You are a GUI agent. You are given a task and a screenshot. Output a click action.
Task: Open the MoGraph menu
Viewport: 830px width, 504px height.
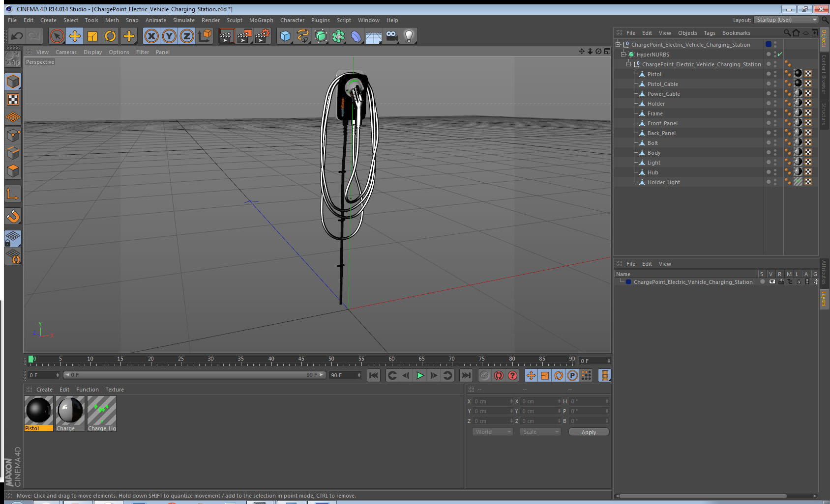[x=261, y=20]
